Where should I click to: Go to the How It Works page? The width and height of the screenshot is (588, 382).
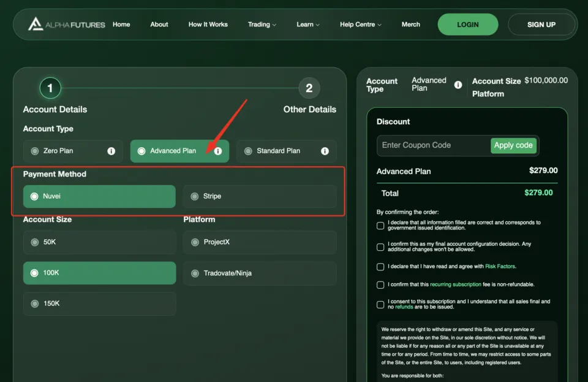[x=208, y=25]
